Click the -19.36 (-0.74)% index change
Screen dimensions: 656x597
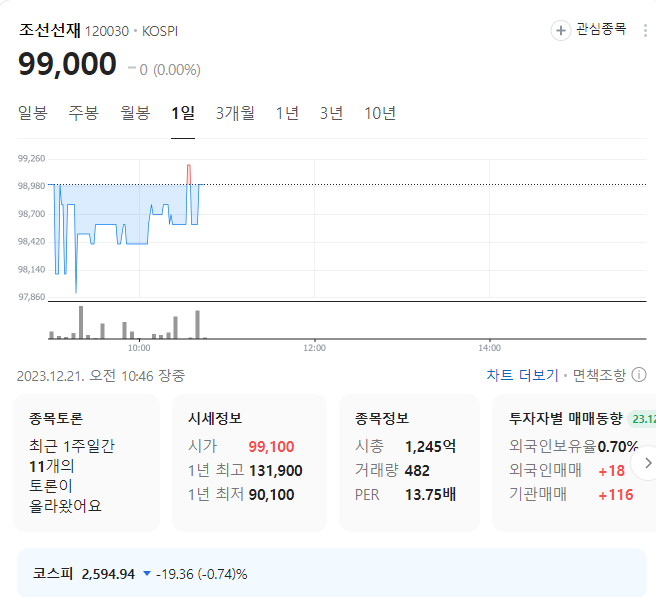point(201,574)
